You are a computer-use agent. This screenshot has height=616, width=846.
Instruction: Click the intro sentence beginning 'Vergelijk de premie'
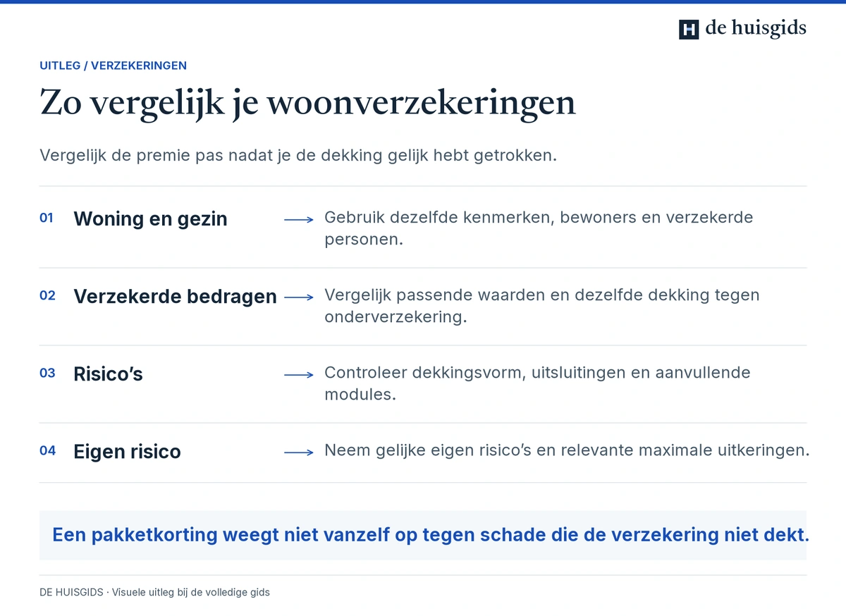point(298,155)
